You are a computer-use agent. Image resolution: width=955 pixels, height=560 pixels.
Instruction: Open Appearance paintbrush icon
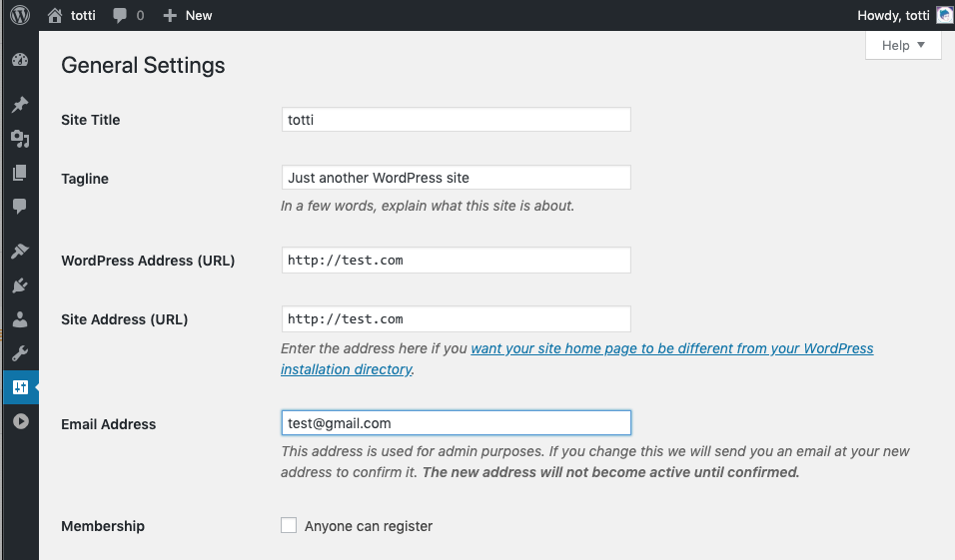tap(20, 251)
